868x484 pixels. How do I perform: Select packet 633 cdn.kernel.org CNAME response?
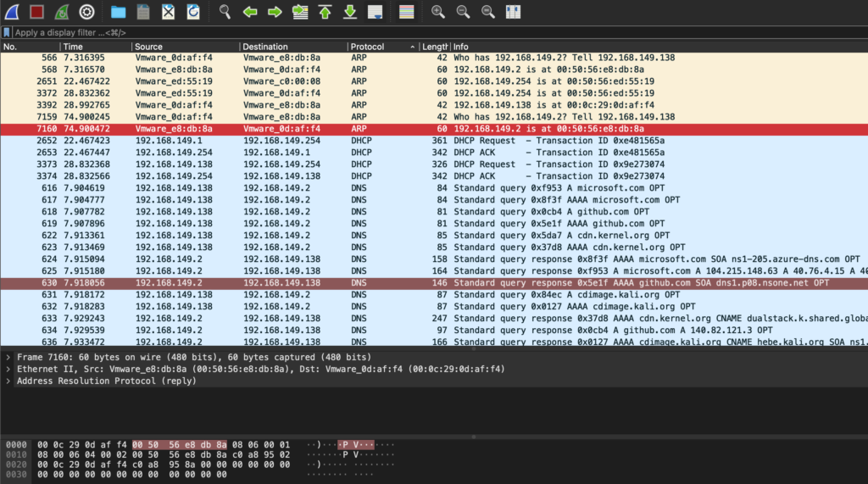coord(434,319)
